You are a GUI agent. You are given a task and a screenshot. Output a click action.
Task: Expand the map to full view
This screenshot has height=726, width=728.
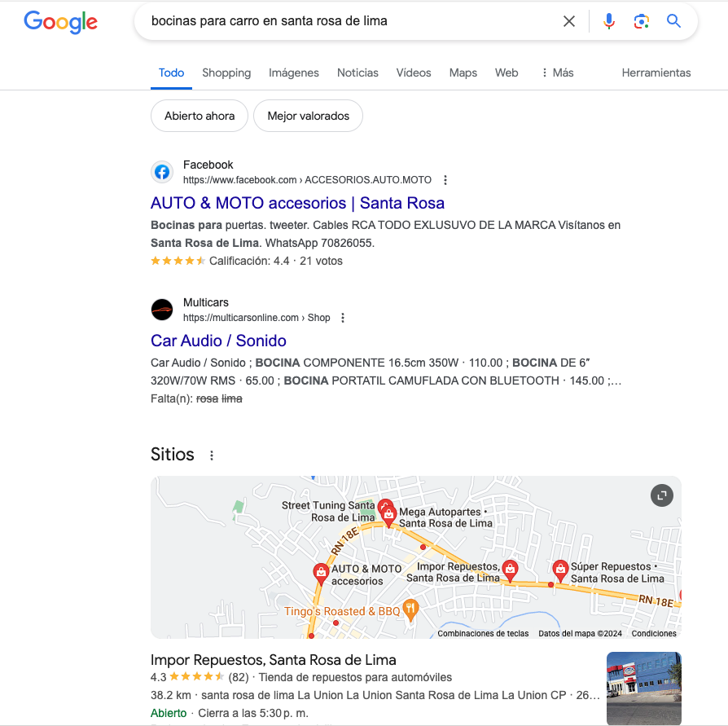tap(661, 495)
